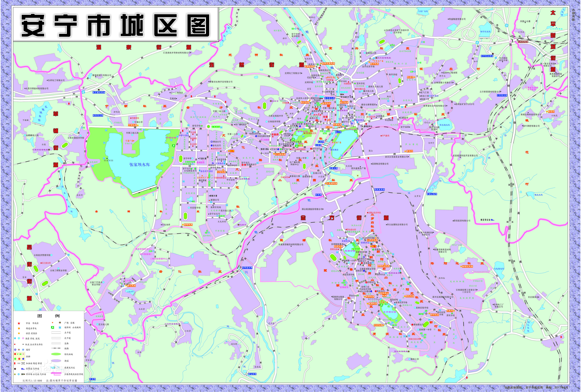Click the magenta 东湖公园 park label
The height and width of the screenshot is (392, 581).
[351, 130]
